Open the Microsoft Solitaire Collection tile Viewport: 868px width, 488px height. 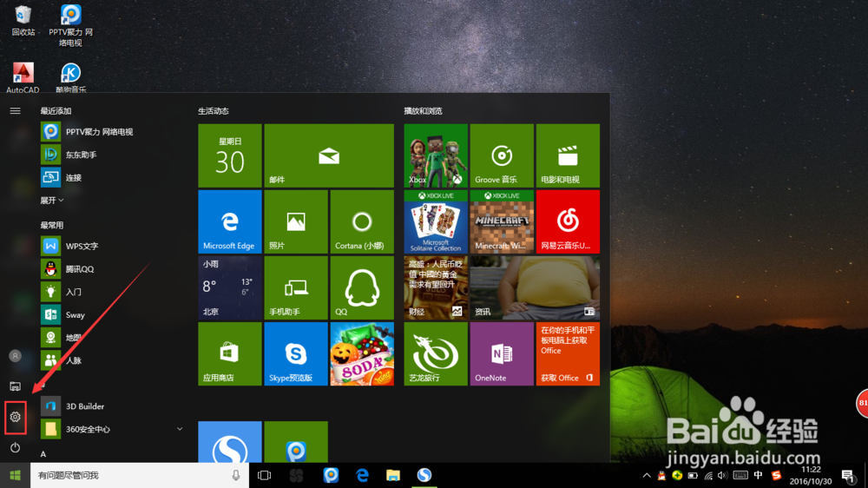[436, 221]
